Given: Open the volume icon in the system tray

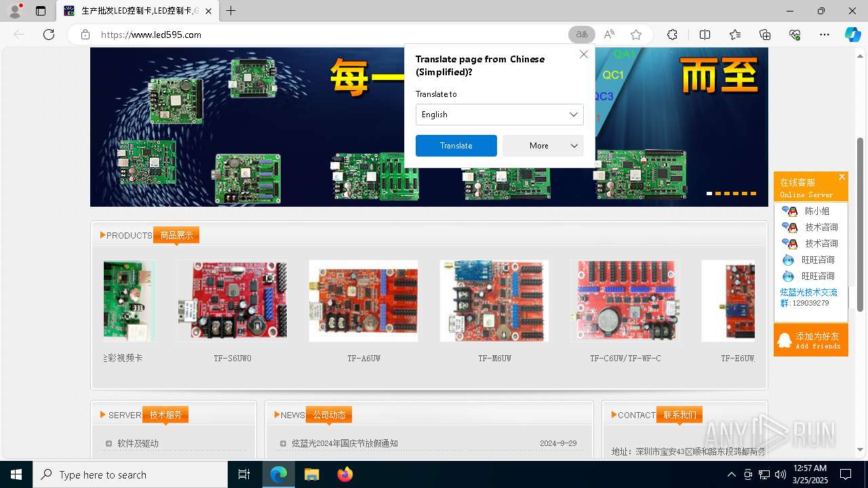Looking at the screenshot, I should click(781, 474).
